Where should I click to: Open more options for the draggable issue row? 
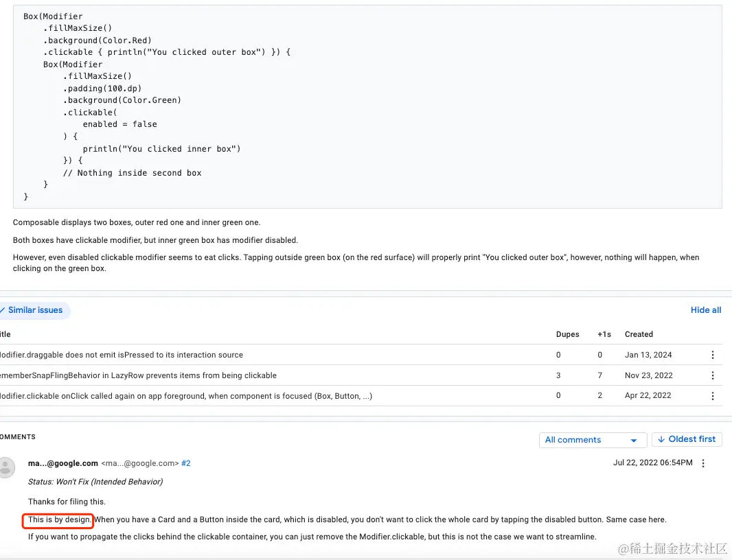click(x=712, y=355)
